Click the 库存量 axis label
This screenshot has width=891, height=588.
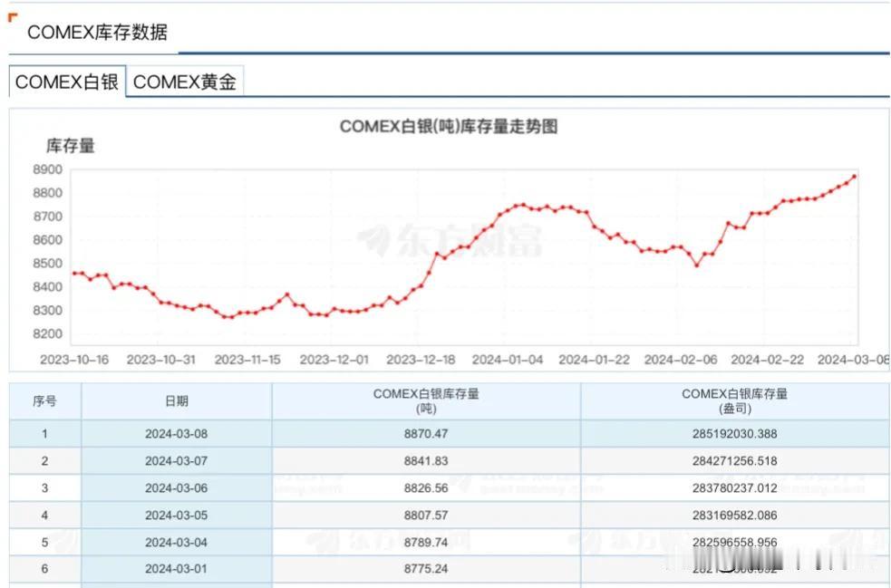tap(71, 146)
